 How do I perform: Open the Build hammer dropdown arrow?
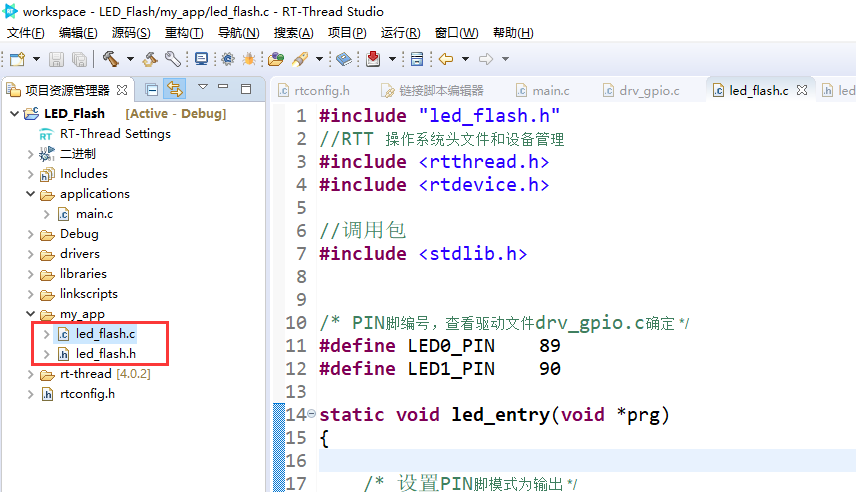tap(130, 59)
